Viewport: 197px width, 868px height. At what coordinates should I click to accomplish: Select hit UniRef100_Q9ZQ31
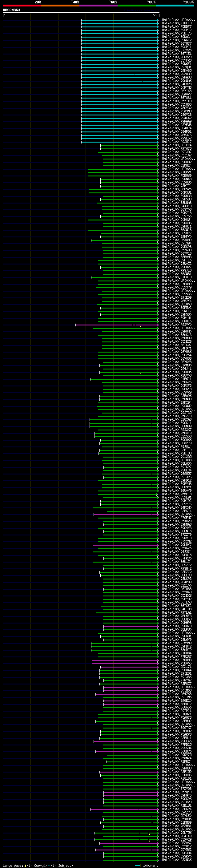tap(176, 67)
